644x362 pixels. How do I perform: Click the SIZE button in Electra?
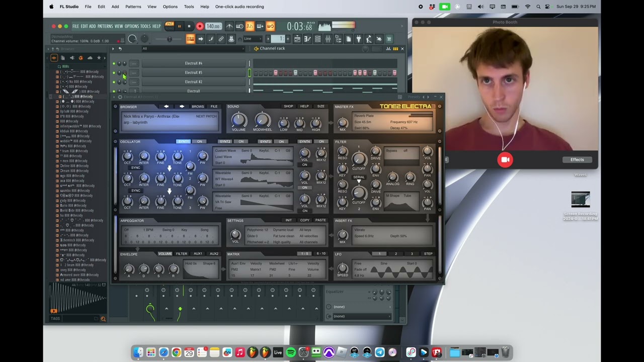pos(321,106)
